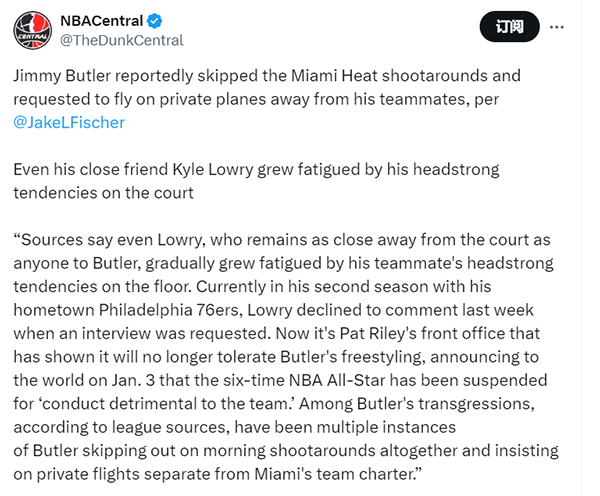
Task: Click the line 'requested to fly on private planes'
Action: coord(256,99)
